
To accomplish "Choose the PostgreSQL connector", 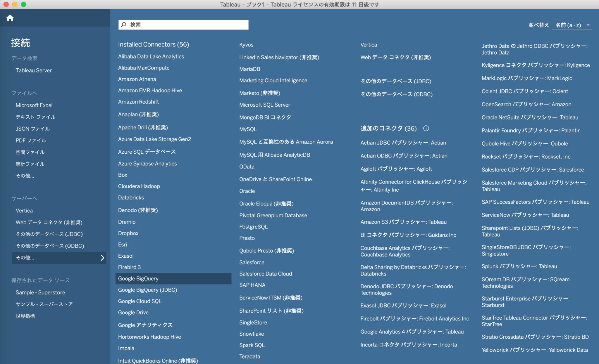I will [x=253, y=226].
